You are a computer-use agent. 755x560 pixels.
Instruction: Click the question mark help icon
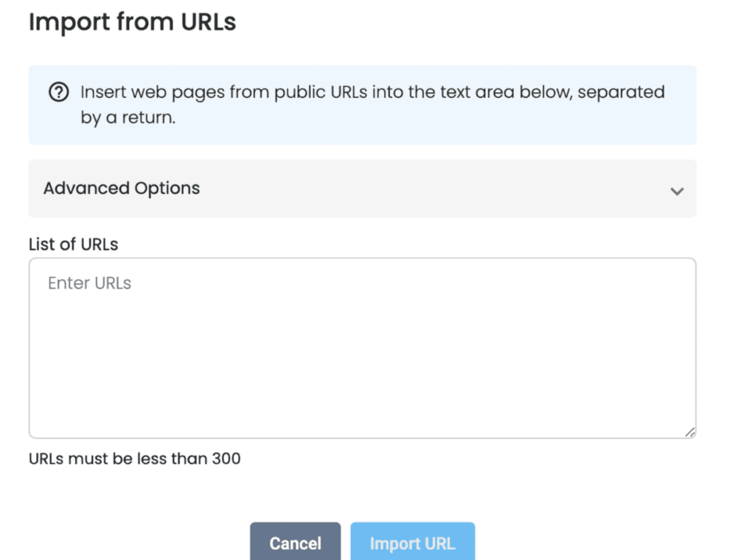(x=58, y=93)
